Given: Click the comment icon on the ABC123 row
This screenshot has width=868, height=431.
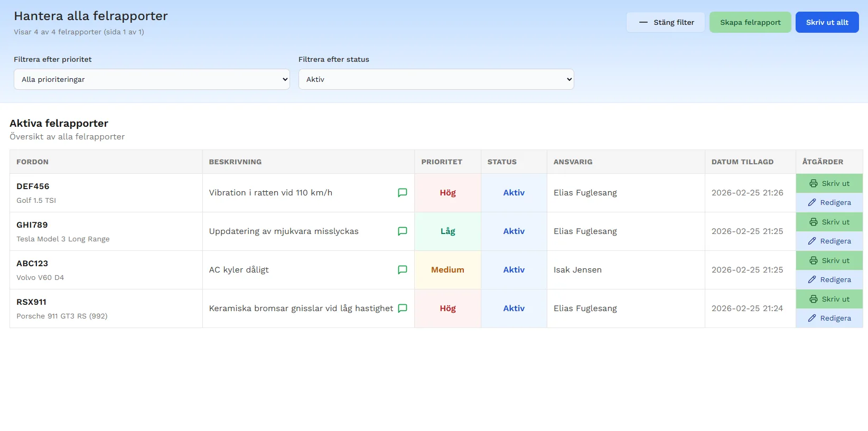Looking at the screenshot, I should [x=402, y=270].
